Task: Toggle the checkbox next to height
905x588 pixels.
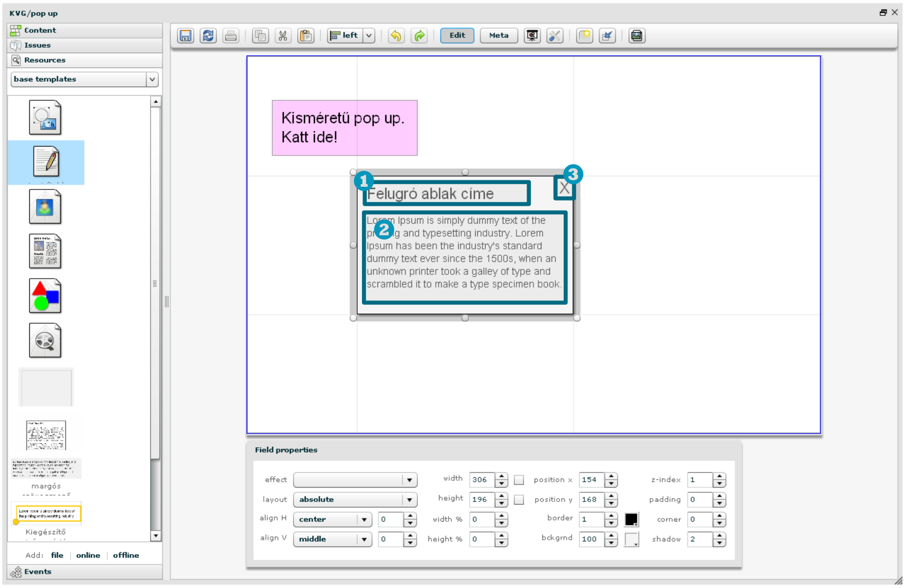Action: tap(519, 500)
